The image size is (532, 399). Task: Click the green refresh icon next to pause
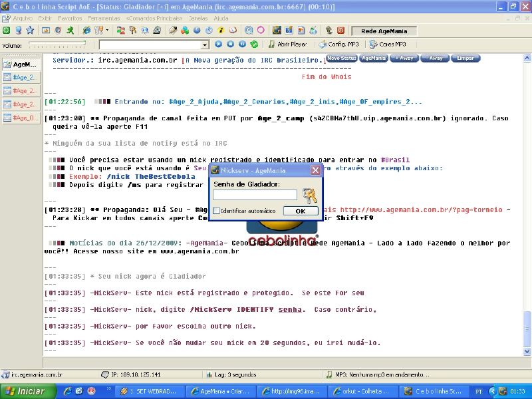click(x=254, y=44)
